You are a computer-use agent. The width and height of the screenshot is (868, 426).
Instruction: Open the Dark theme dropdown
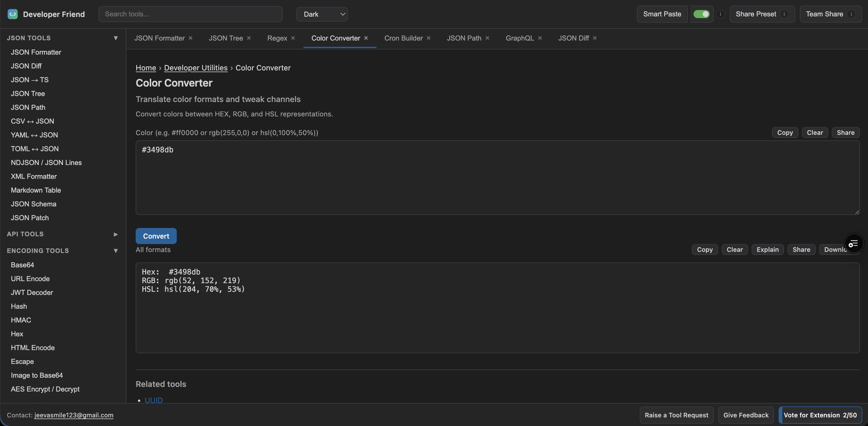pyautogui.click(x=322, y=14)
